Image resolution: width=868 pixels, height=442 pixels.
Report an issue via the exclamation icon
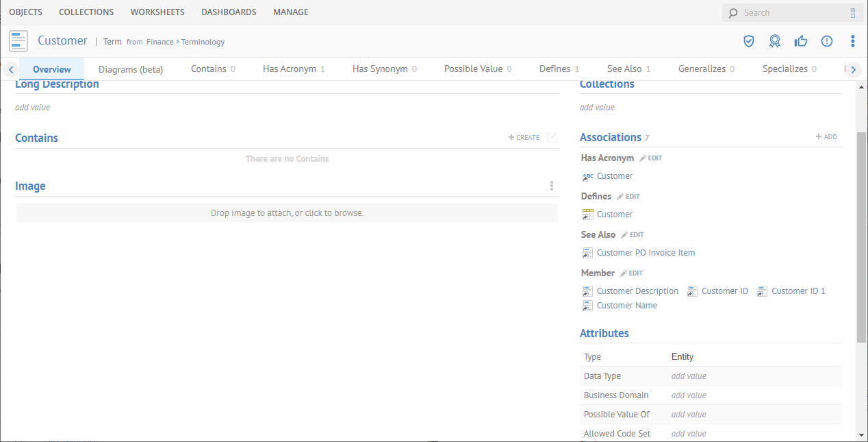[x=826, y=41]
